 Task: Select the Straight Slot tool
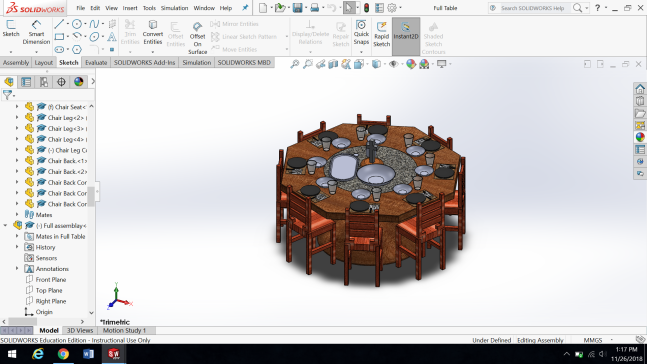coord(59,50)
